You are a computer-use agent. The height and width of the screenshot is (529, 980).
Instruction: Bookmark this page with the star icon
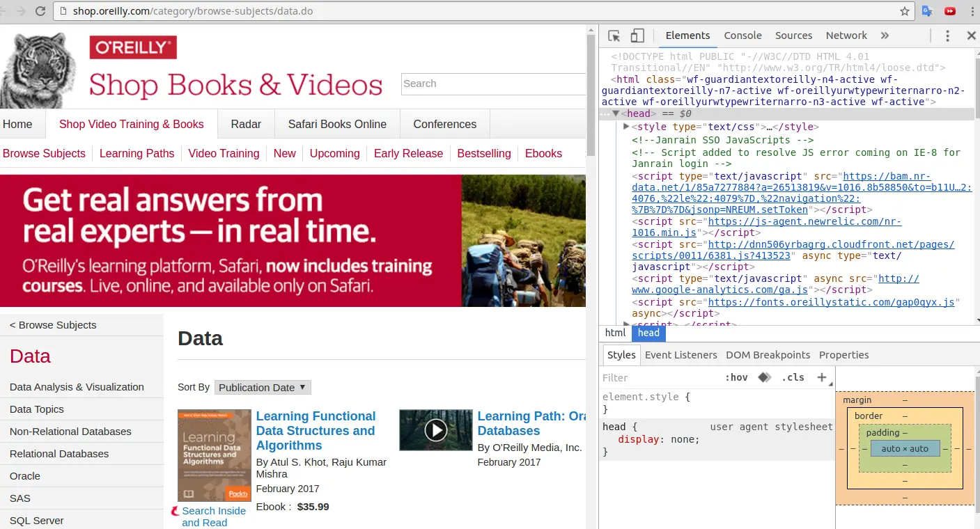[905, 11]
